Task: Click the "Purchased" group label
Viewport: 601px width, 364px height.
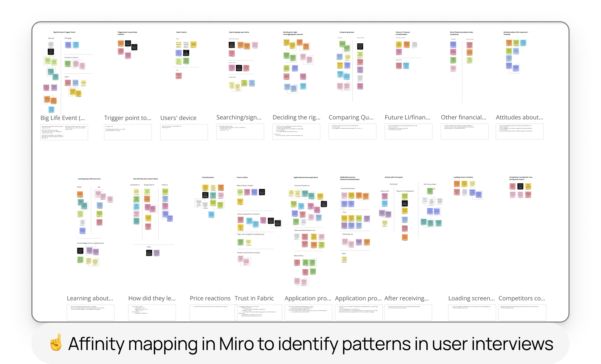Action: 394,184
